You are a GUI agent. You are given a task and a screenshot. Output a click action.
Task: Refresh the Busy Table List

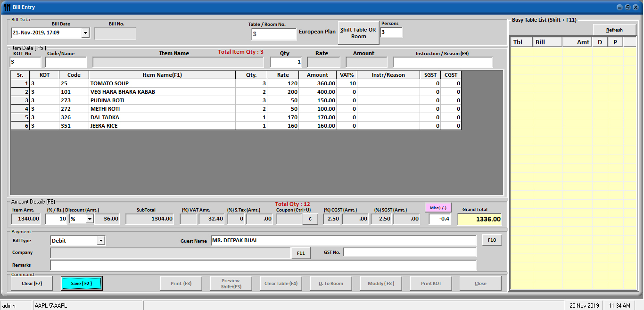[614, 30]
